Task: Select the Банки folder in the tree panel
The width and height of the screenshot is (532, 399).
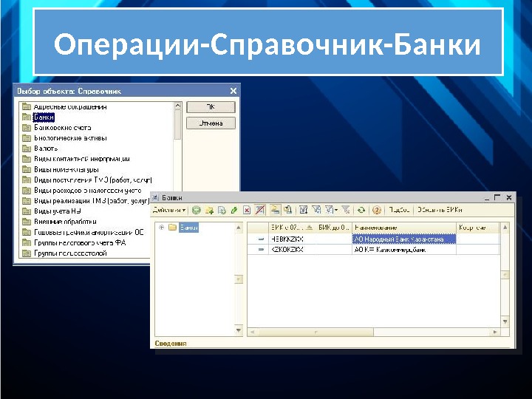Action: click(188, 228)
